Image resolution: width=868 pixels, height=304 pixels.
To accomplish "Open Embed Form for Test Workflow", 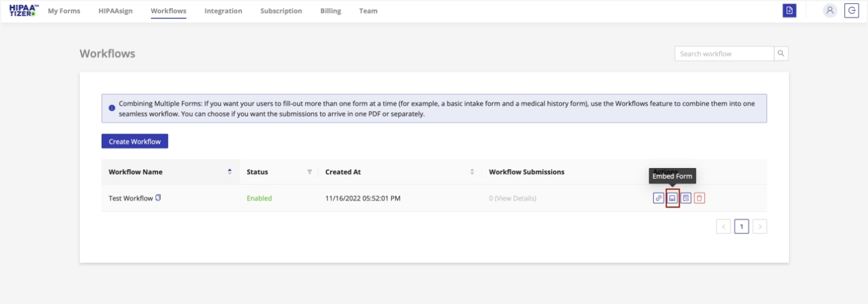I will point(672,198).
